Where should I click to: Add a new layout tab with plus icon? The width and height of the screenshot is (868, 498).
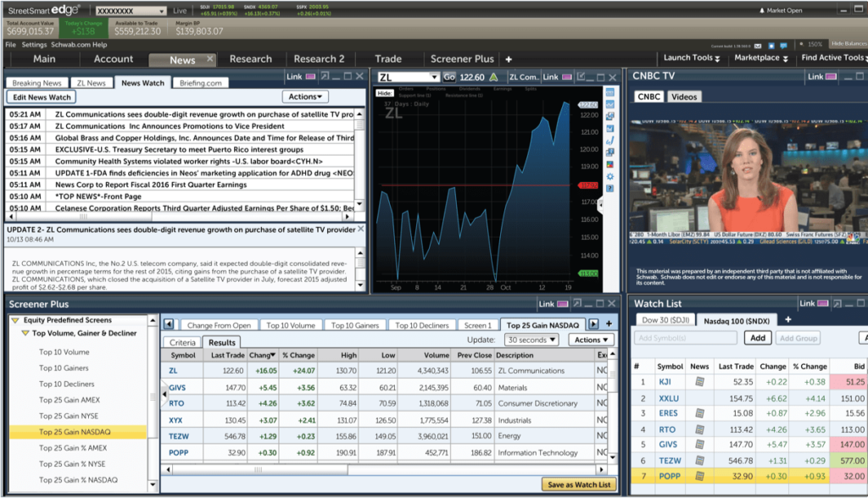(x=509, y=59)
